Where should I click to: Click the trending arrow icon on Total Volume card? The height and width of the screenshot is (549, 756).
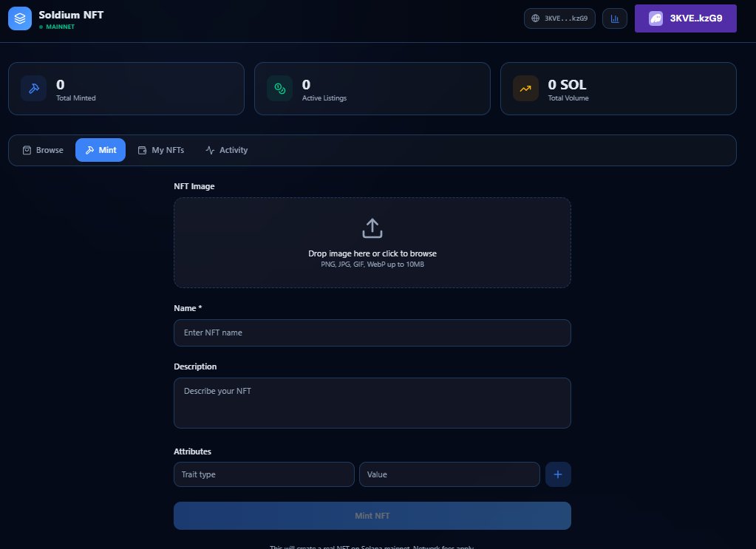click(525, 88)
